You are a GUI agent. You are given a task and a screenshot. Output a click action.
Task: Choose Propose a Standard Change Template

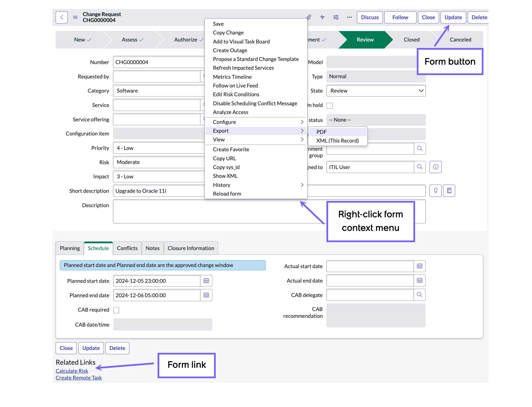click(x=256, y=59)
